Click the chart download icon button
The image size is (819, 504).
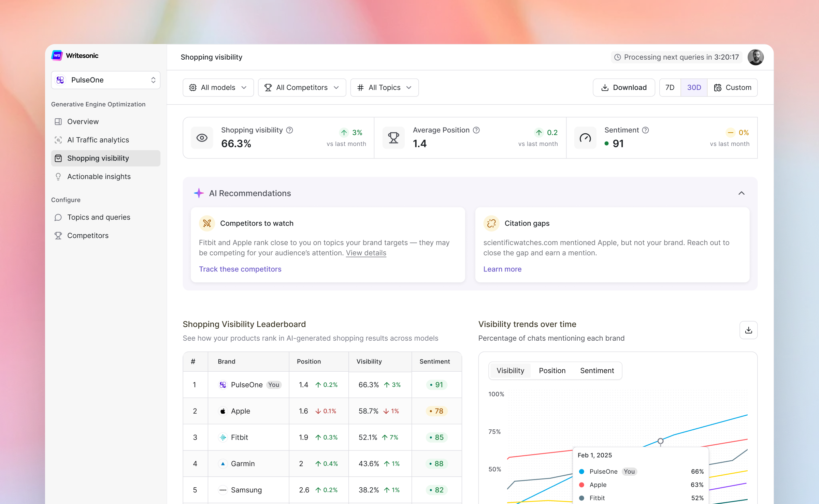748,330
